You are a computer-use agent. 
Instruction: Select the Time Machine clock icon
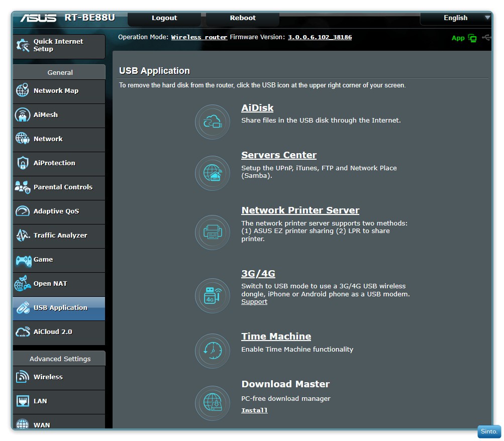point(213,351)
